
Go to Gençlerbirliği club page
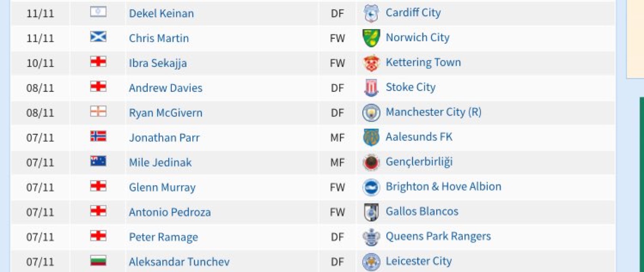pos(419,162)
